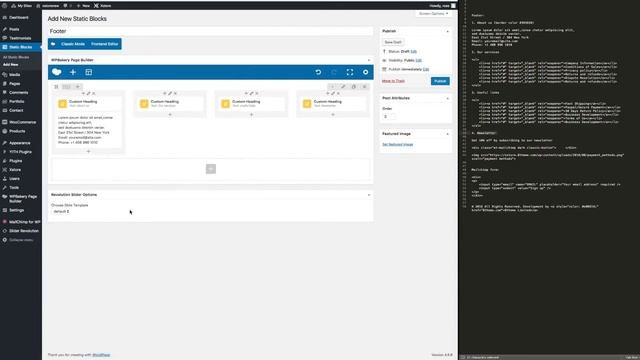Toggle fullscreen mode icon in builder toolbar
Screen dimensions: 640x360
pyautogui.click(x=350, y=72)
